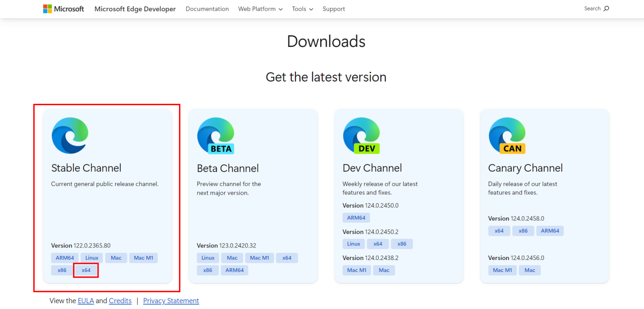View the Privacy Statement
644x309 pixels.
click(x=171, y=301)
